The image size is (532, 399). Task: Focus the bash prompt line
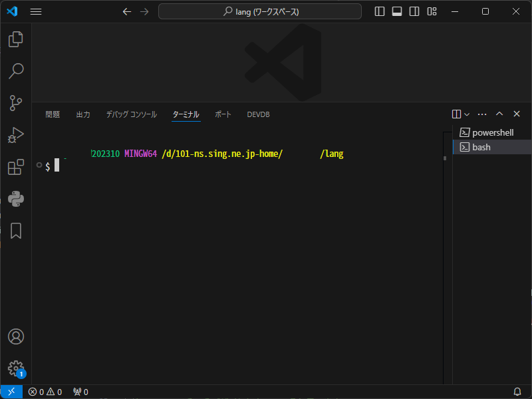[x=53, y=166]
